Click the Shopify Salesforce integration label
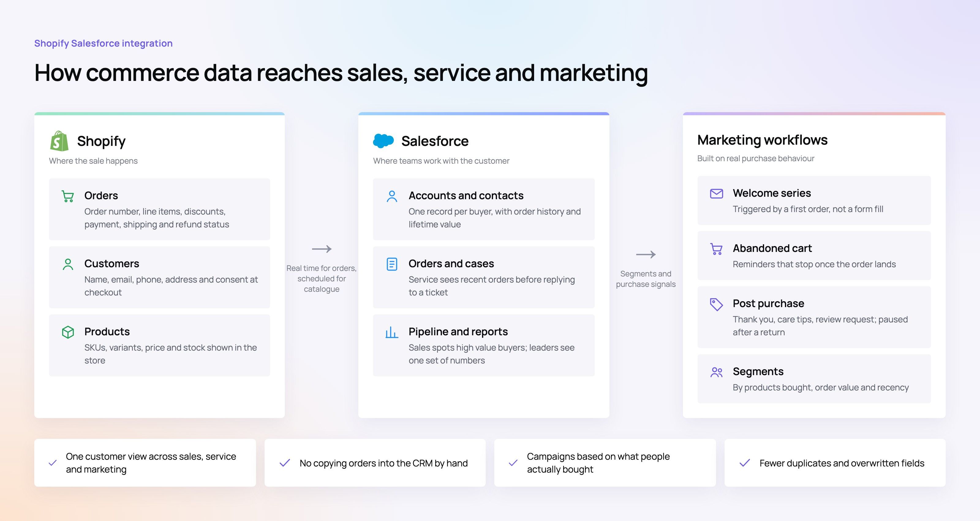The width and height of the screenshot is (980, 521). [x=104, y=44]
